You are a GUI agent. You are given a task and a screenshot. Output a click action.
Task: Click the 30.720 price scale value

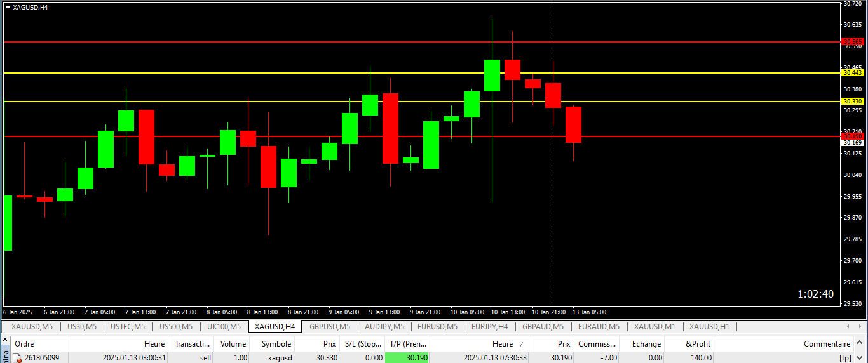point(852,4)
